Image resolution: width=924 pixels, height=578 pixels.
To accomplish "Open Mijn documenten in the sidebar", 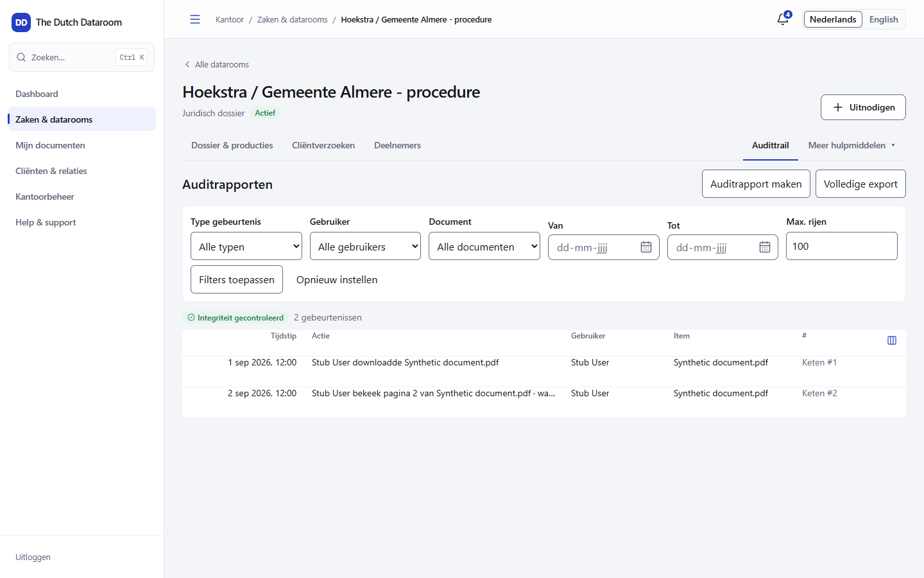I will coord(82,145).
